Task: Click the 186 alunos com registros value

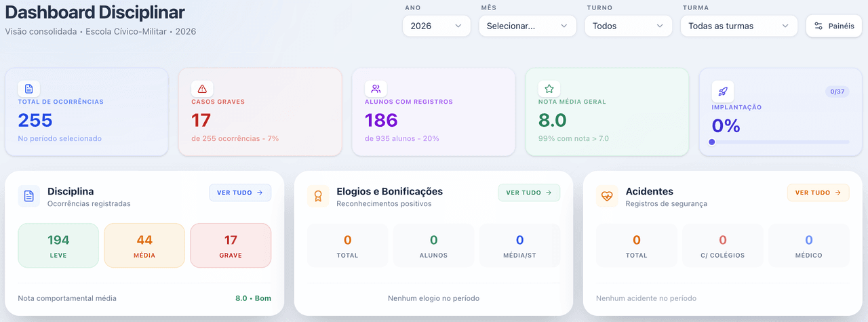Action: (x=381, y=120)
